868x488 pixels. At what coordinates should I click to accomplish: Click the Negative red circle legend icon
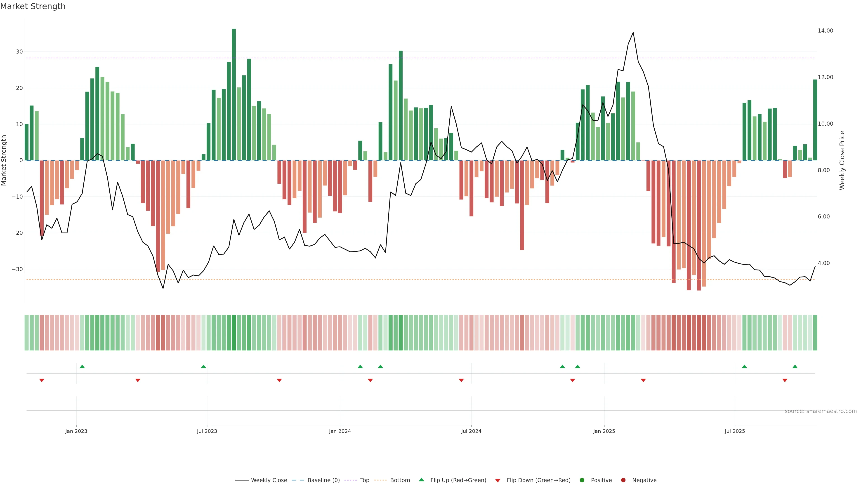[623, 480]
